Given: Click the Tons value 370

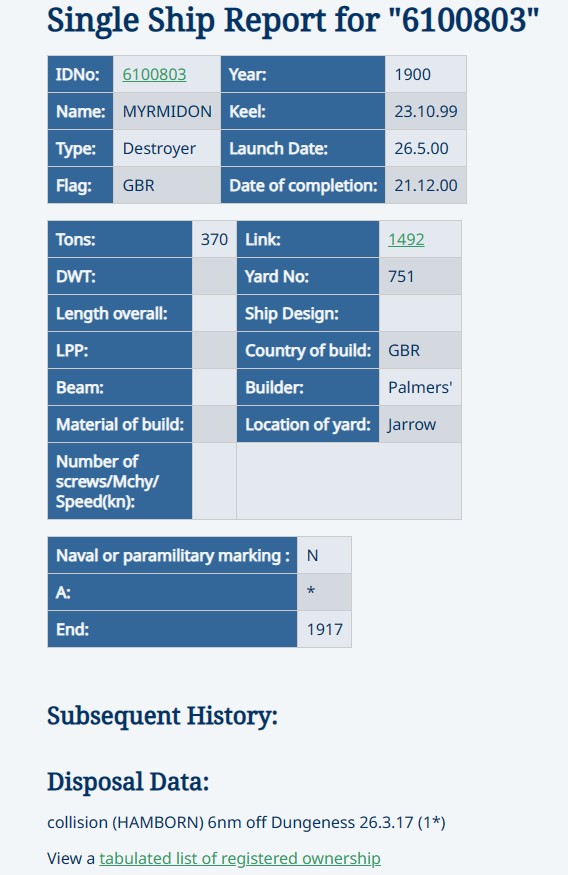Looking at the screenshot, I should 214,239.
